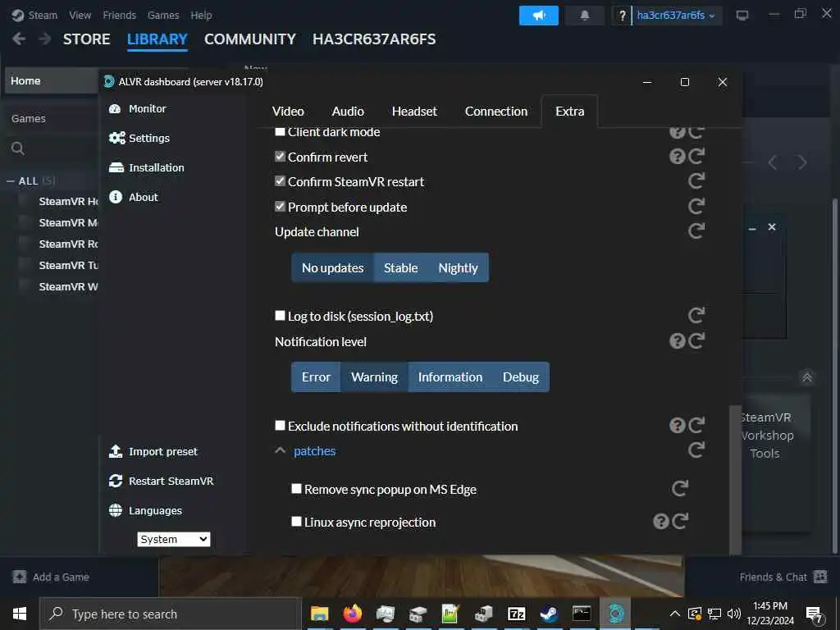Switch to the Video settings tab
The width and height of the screenshot is (840, 630).
tap(288, 112)
